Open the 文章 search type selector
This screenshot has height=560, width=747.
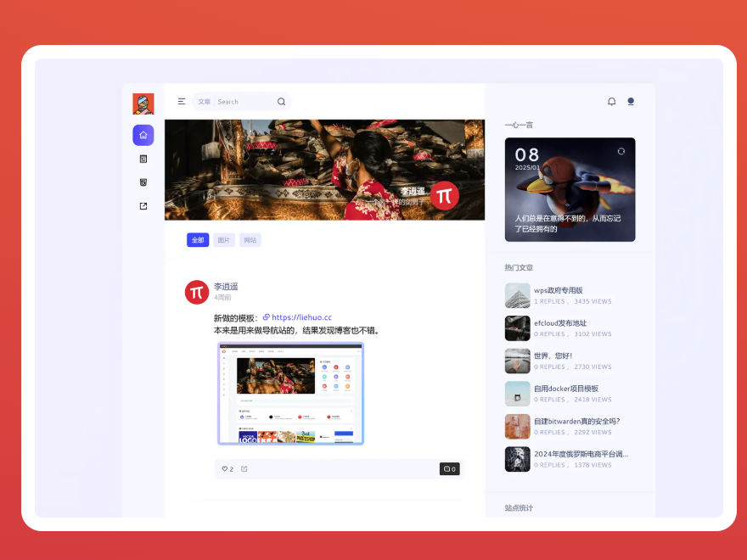coord(204,102)
